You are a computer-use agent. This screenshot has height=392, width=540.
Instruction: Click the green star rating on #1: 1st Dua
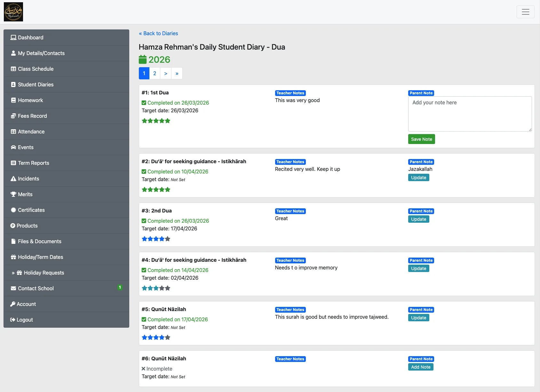pos(156,121)
